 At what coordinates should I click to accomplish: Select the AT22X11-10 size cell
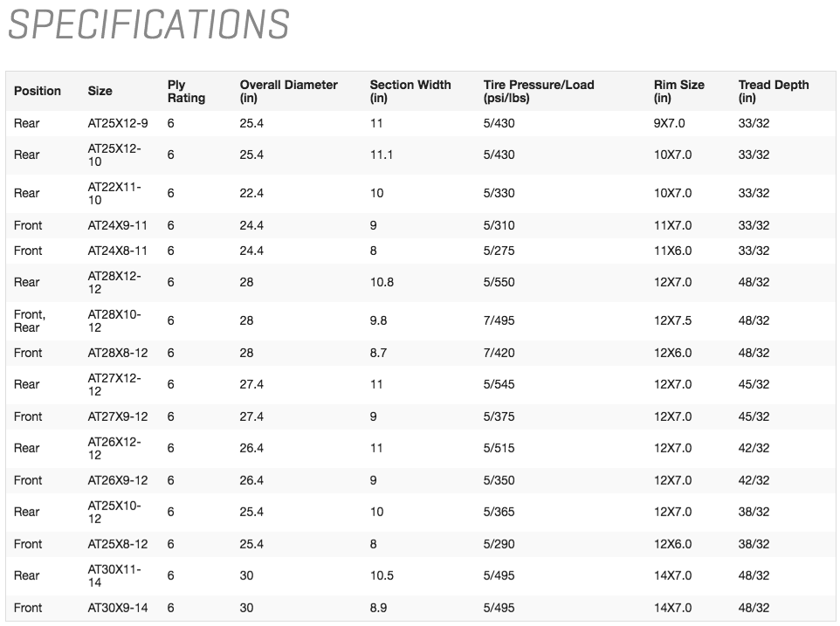tap(114, 193)
